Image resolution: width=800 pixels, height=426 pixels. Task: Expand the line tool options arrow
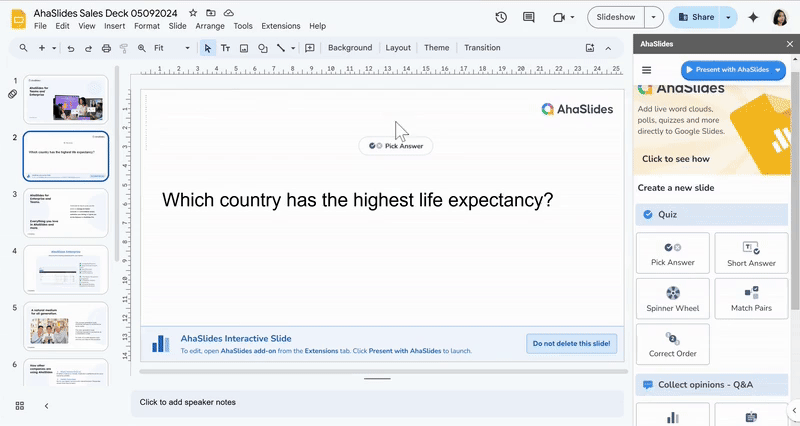(293, 48)
